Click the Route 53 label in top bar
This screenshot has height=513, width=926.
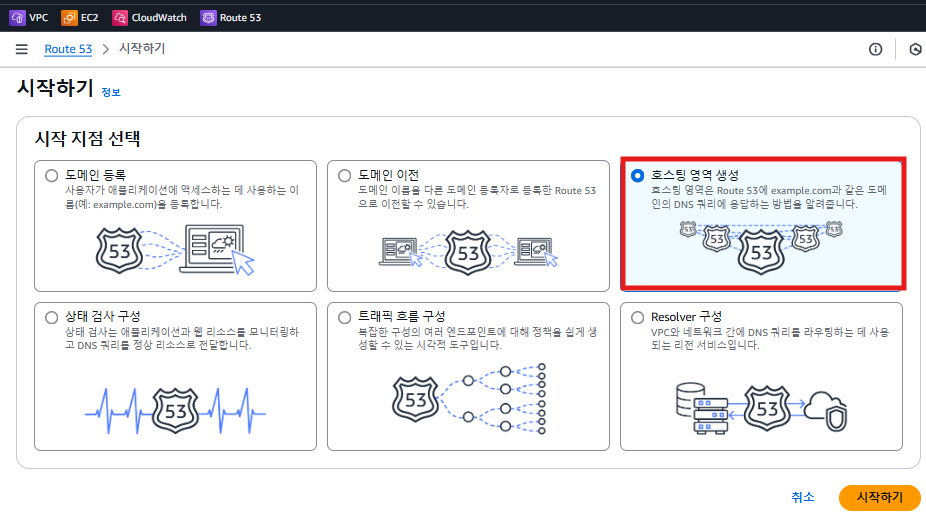[240, 18]
